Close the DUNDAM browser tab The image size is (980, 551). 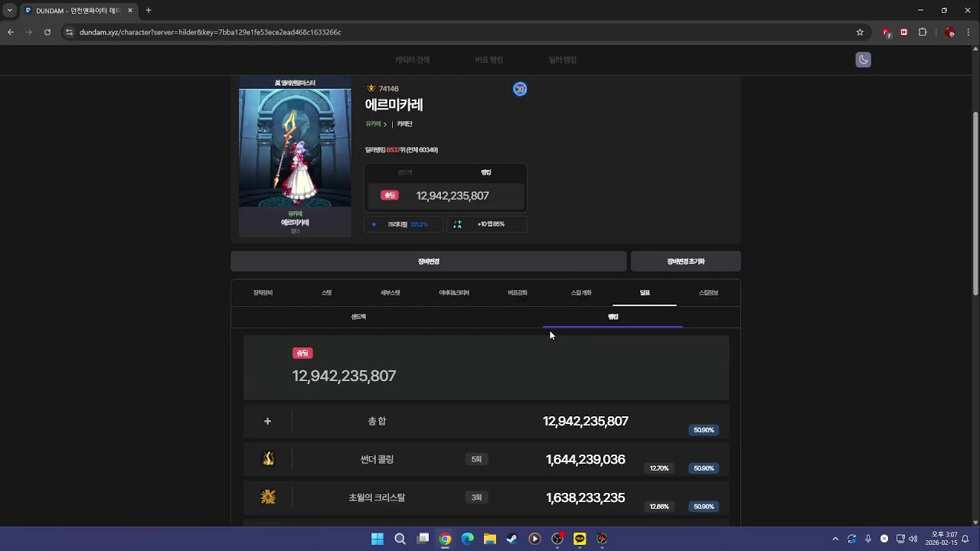129,11
